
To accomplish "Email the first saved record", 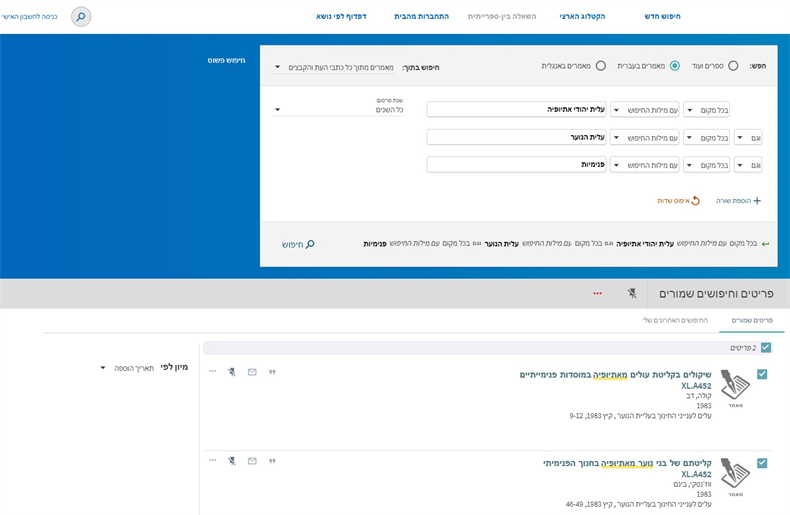I will 252,372.
